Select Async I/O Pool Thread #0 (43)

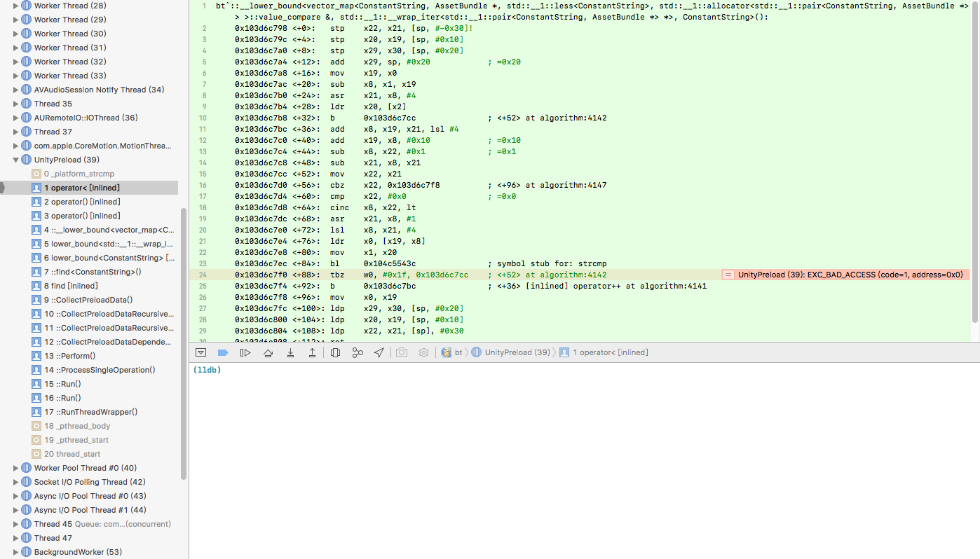[89, 496]
